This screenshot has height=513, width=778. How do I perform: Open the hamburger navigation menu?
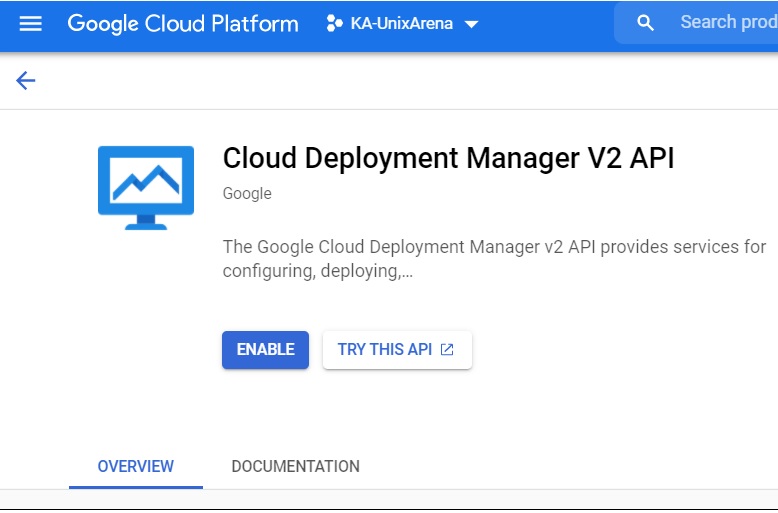click(x=30, y=23)
